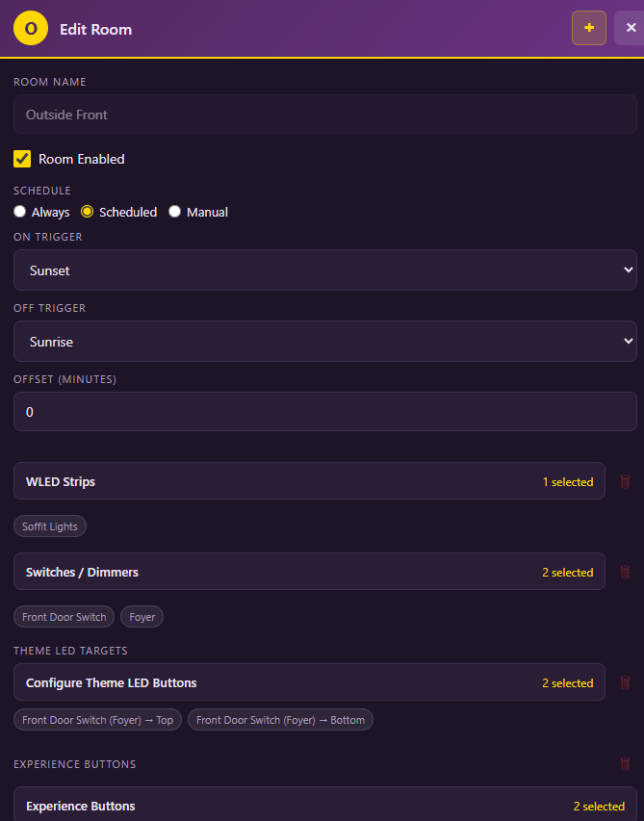Click trash icon next to Configure Theme LED Buttons

coord(625,682)
